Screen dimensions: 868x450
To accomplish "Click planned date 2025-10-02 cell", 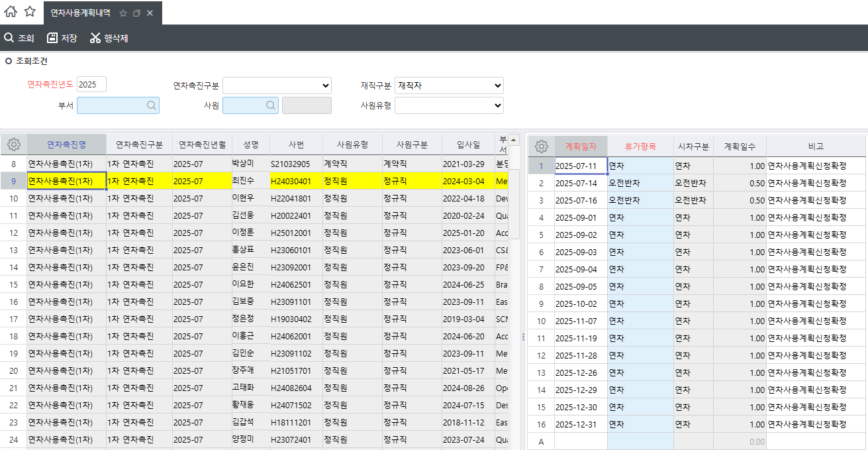I will point(581,304).
